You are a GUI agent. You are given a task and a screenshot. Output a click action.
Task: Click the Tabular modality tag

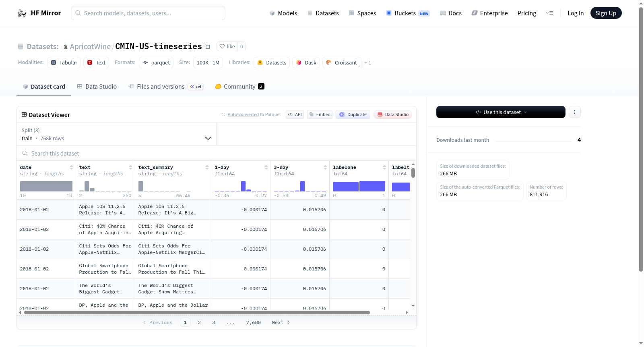(64, 62)
